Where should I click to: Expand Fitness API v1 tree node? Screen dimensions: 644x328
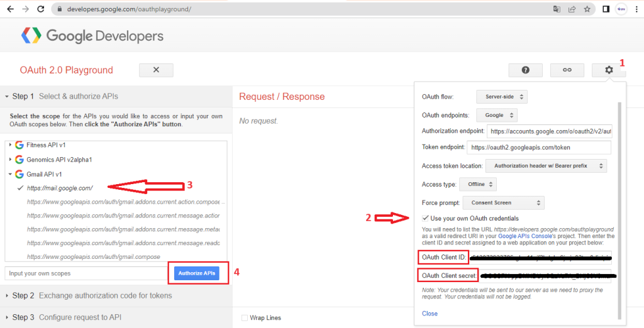pos(10,145)
